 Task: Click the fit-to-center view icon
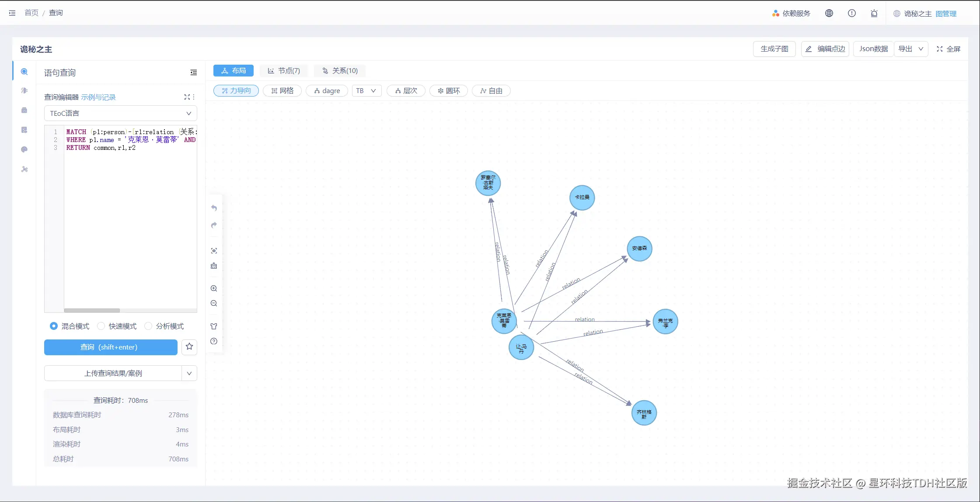click(x=214, y=251)
